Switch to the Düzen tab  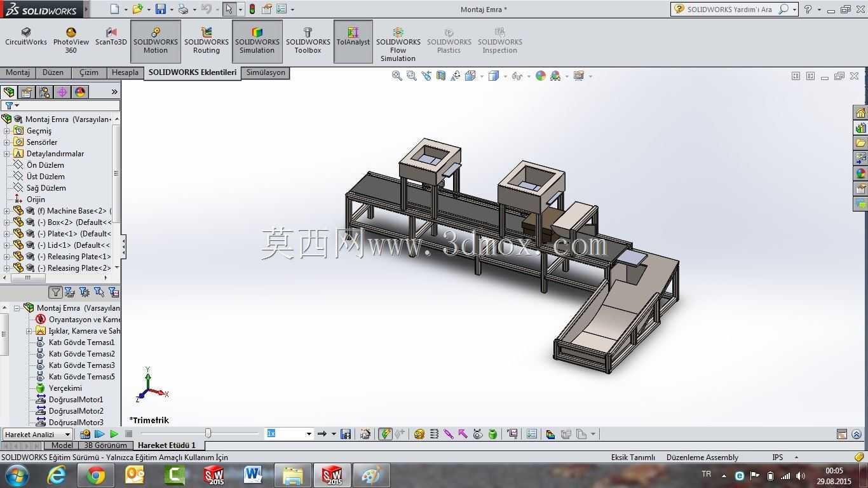point(53,72)
